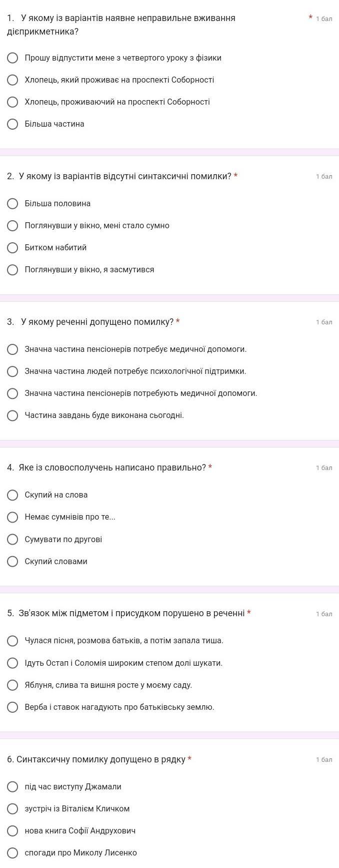
Task: Select radio option 'Прошу відпустити мене з четвертого уроку'
Action: [13, 58]
